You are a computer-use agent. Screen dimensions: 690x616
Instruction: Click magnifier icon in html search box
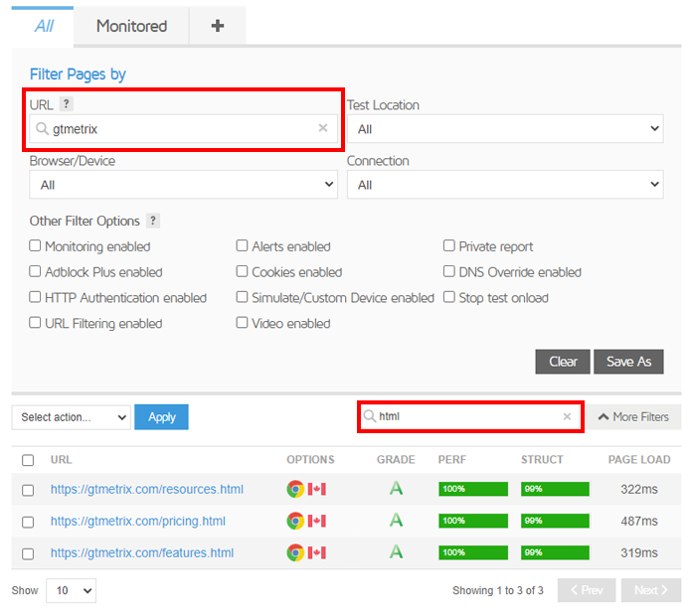pos(369,416)
